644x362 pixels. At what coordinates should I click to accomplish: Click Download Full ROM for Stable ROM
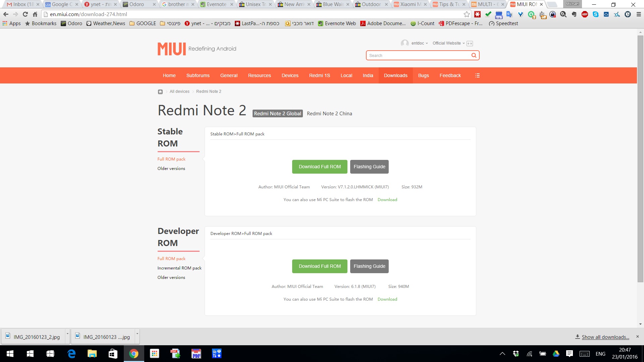[x=320, y=167]
